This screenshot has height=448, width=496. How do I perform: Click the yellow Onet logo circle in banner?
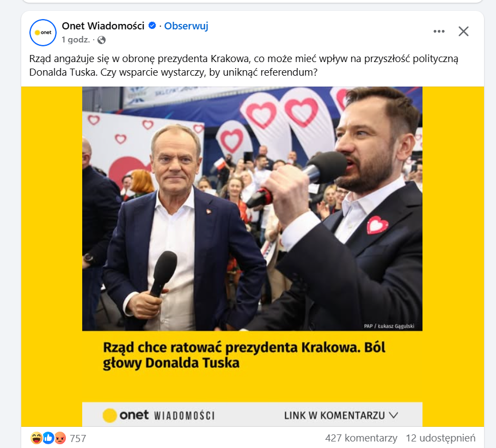point(109,415)
